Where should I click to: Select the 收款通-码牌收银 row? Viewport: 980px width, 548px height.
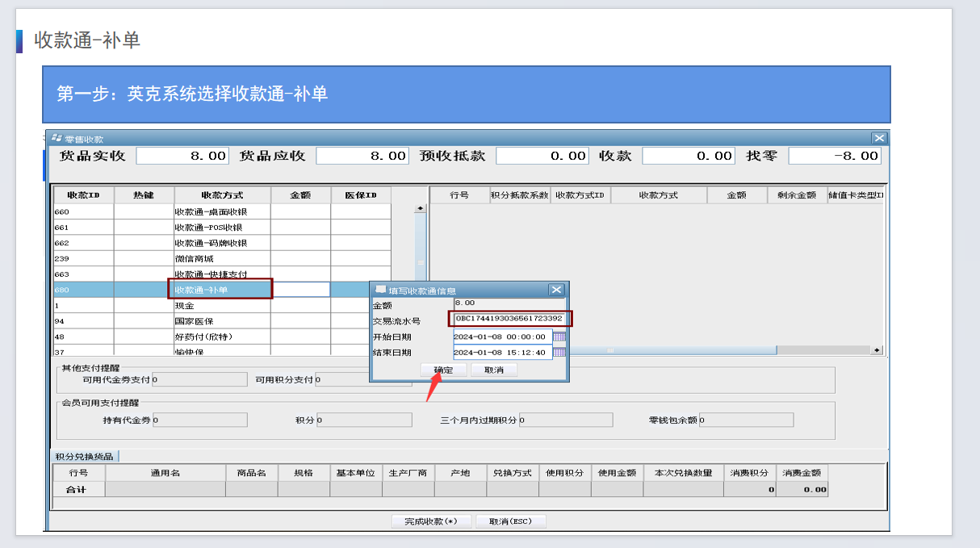point(222,243)
